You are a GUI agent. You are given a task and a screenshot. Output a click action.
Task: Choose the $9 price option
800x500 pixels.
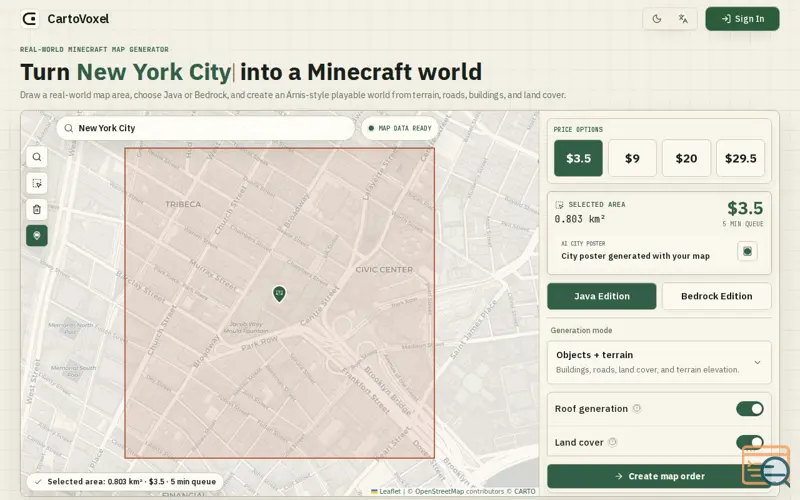[632, 158]
